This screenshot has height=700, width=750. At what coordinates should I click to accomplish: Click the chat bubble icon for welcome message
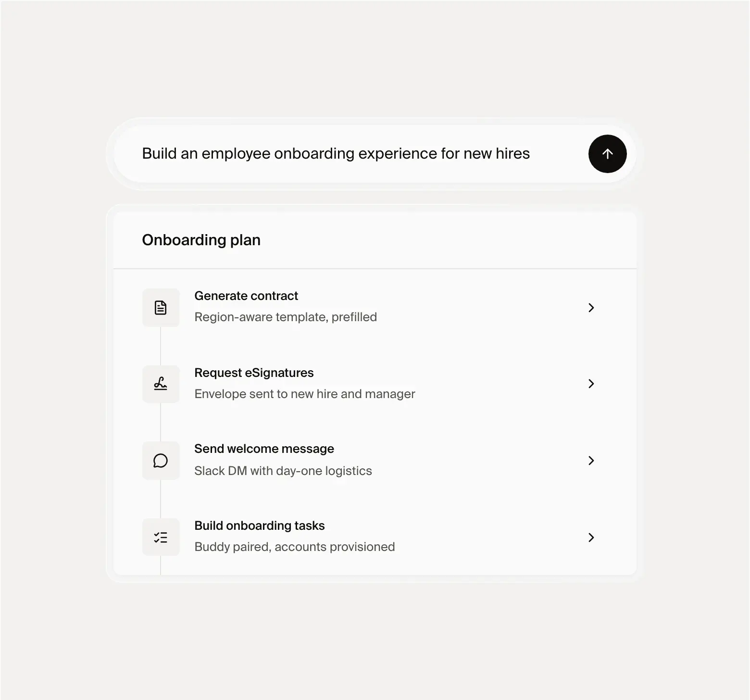[x=161, y=461]
